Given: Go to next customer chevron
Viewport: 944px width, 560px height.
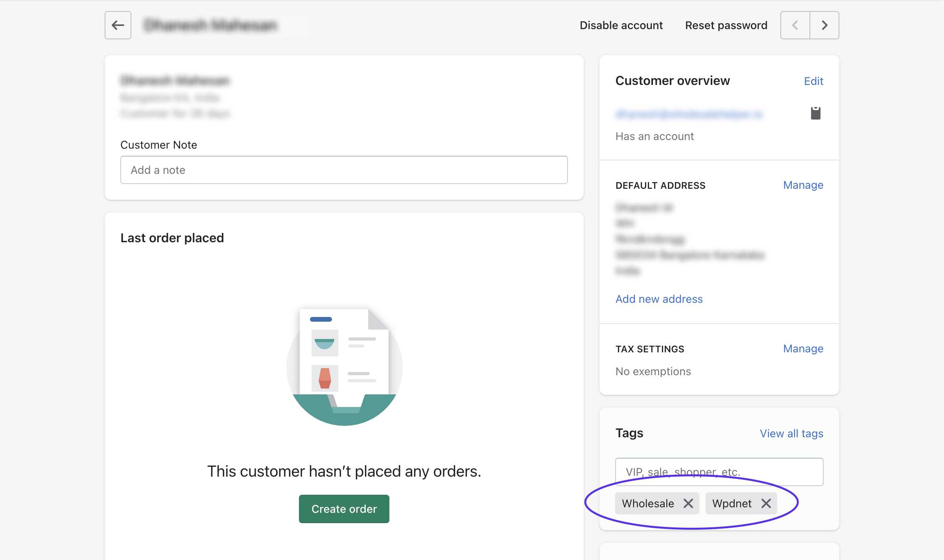Looking at the screenshot, I should point(824,25).
